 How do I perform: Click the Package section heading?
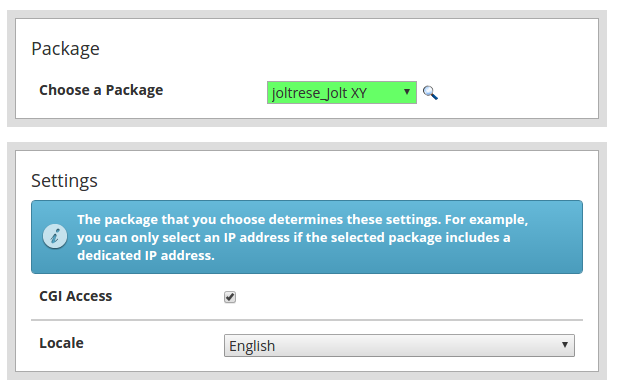(65, 49)
